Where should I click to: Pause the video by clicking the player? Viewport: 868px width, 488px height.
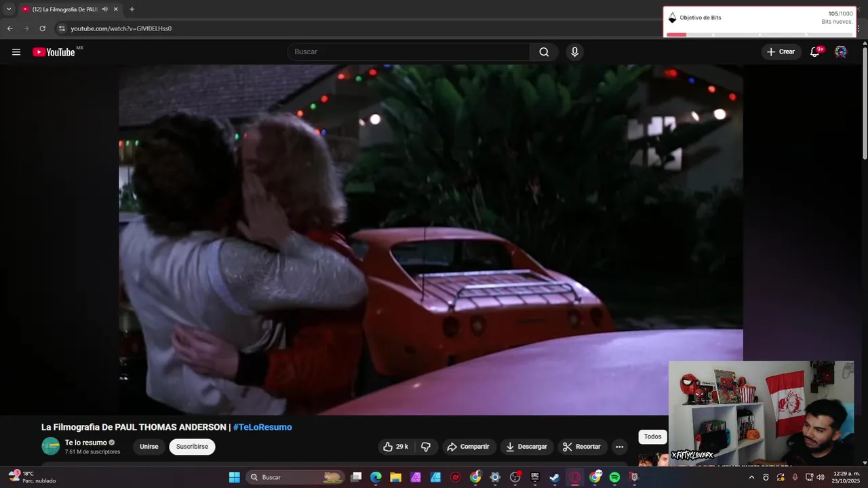tap(431, 240)
